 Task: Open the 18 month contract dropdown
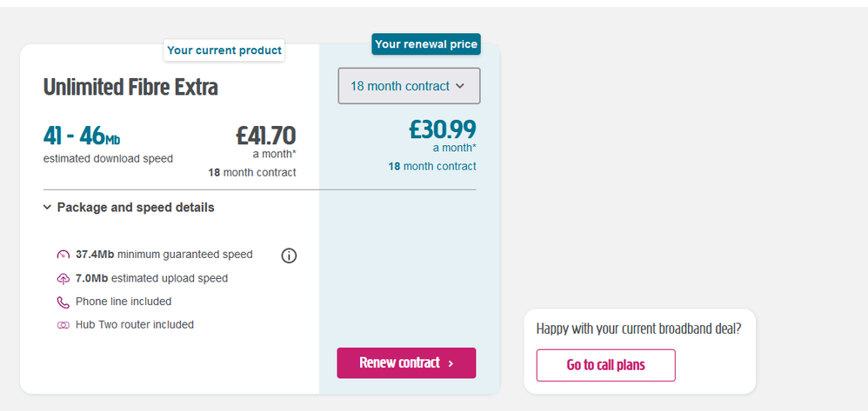click(x=409, y=86)
